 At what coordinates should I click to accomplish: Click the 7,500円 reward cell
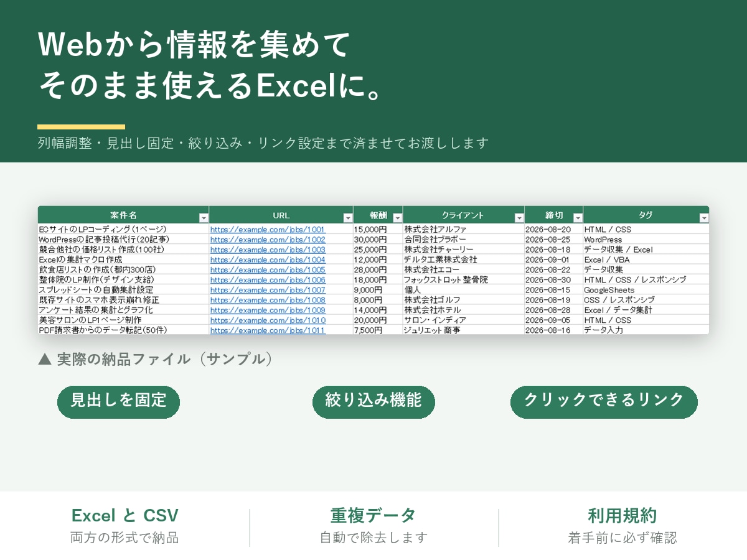pyautogui.click(x=378, y=330)
